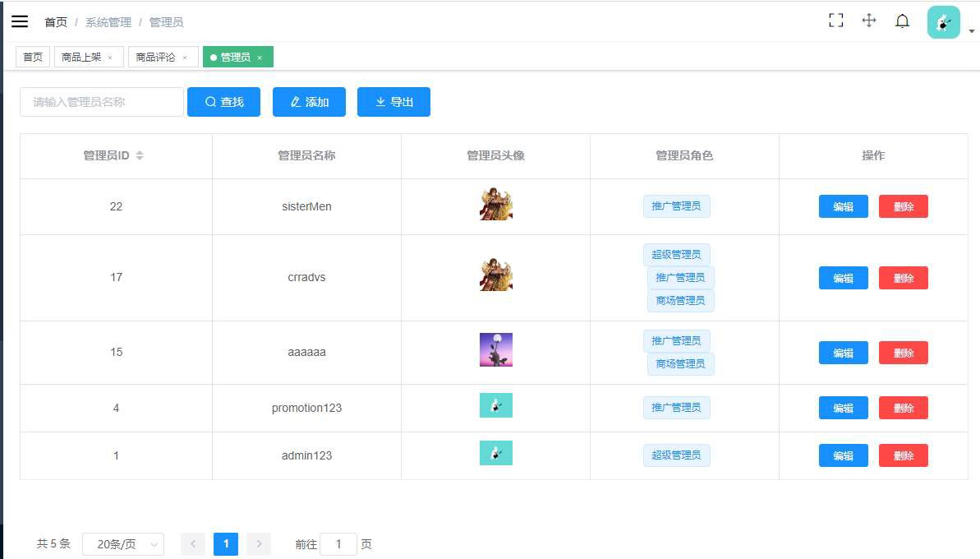This screenshot has width=980, height=559.
Task: Go to next page arrow
Action: pyautogui.click(x=259, y=544)
